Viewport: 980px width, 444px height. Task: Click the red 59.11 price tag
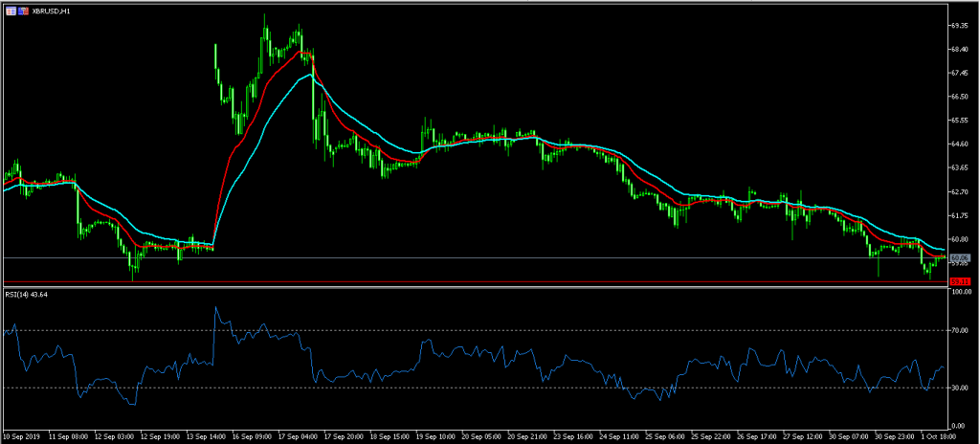(x=958, y=281)
